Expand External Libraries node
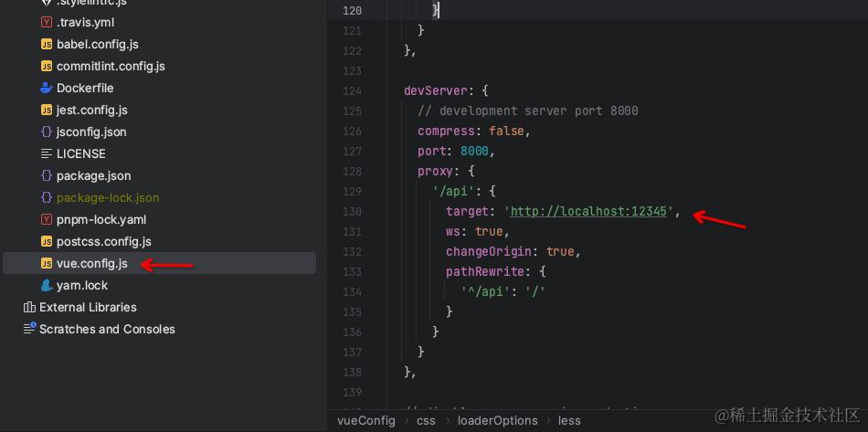Image resolution: width=868 pixels, height=432 pixels. [88, 307]
